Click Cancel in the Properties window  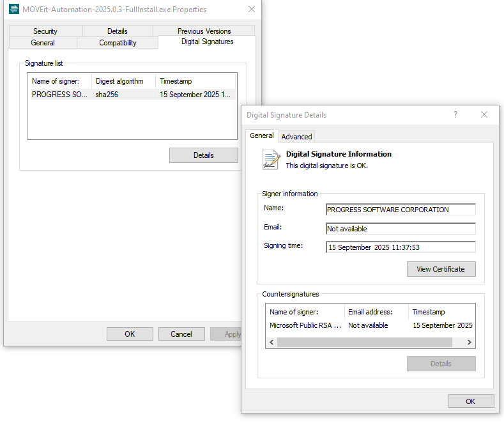coord(181,334)
